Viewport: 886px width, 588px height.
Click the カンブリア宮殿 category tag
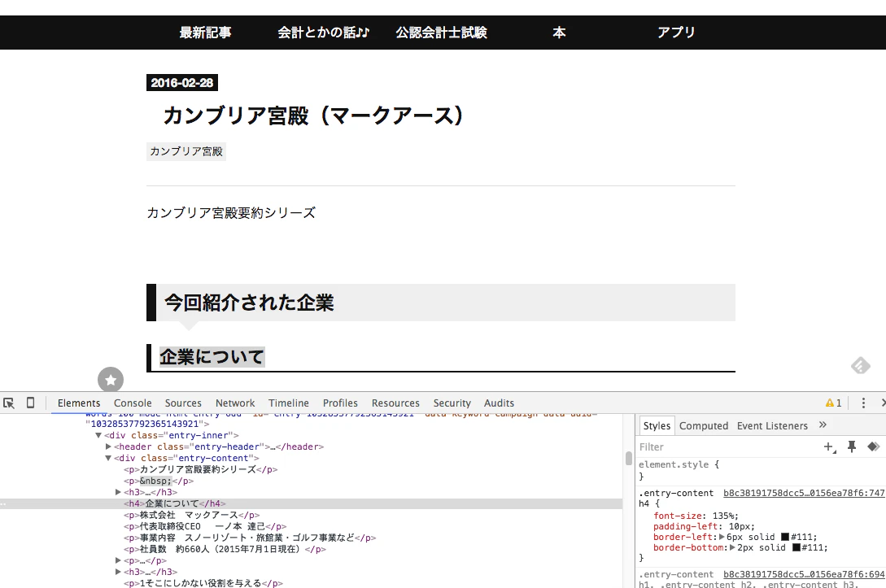(185, 151)
